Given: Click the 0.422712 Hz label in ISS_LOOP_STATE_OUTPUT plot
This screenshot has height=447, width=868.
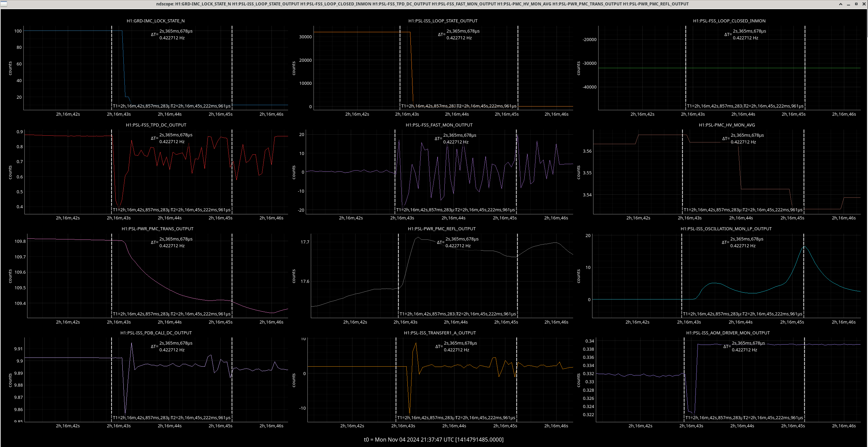Looking at the screenshot, I should tap(459, 38).
